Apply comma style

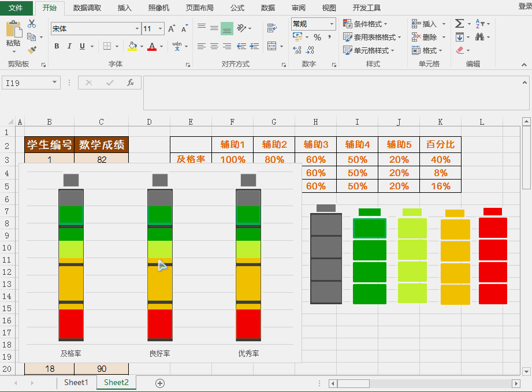[329, 38]
